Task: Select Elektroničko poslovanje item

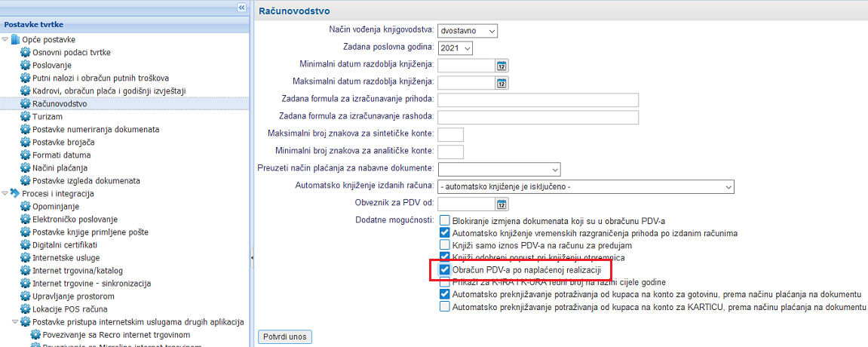Action: pos(75,220)
